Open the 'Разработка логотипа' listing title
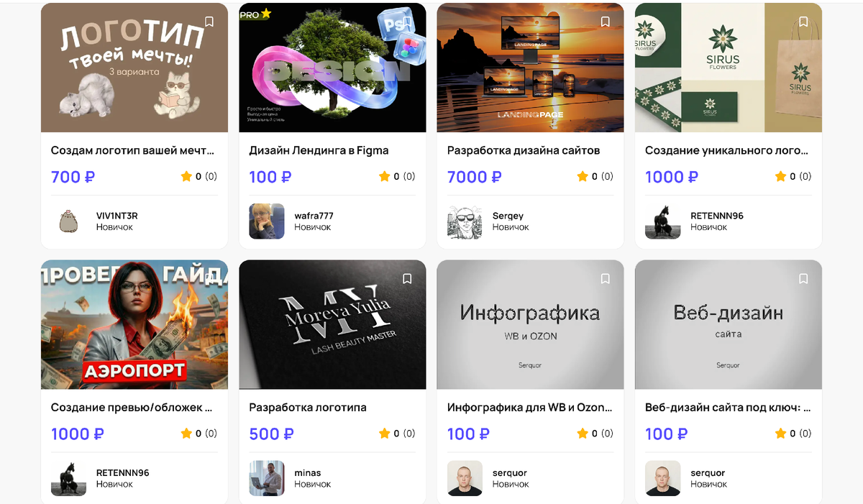The height and width of the screenshot is (504, 863). click(x=308, y=408)
